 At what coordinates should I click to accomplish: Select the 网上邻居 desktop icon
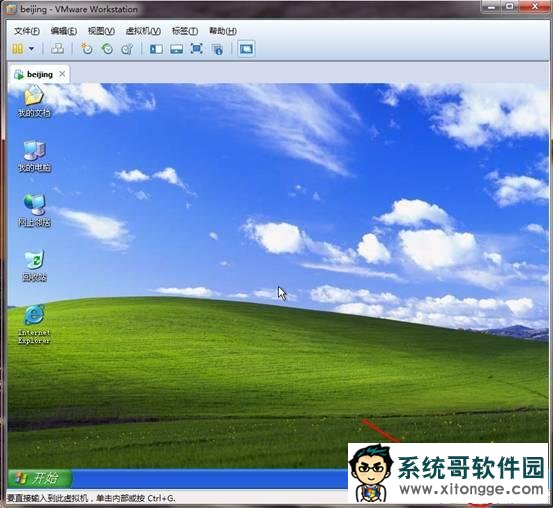point(34,210)
